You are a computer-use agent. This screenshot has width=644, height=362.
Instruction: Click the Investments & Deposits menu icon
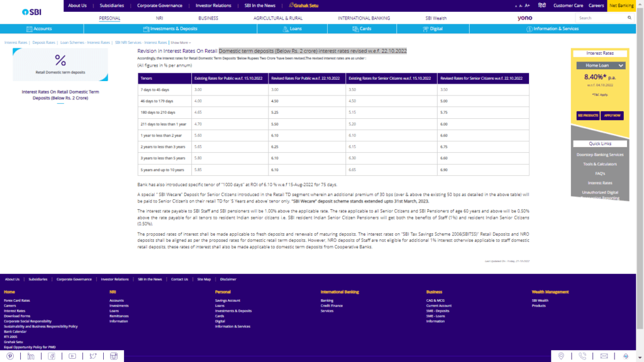[x=146, y=29]
